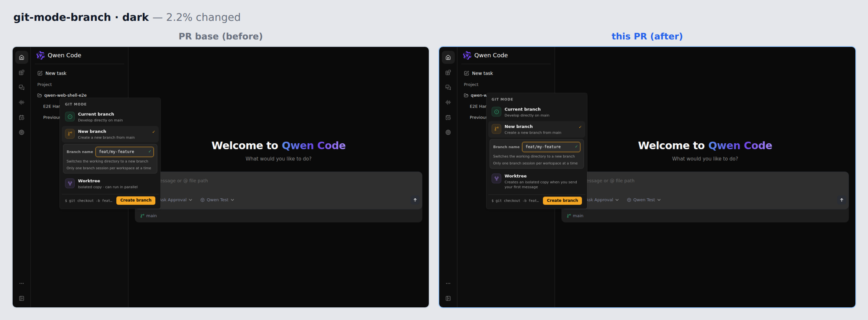
Task: Focus the feat/my-feature branch name field in after popup
Action: [551, 147]
